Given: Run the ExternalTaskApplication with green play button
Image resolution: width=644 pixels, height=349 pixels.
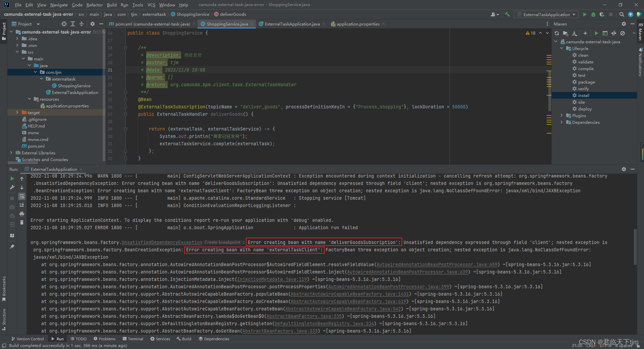Looking at the screenshot, I should coord(584,14).
